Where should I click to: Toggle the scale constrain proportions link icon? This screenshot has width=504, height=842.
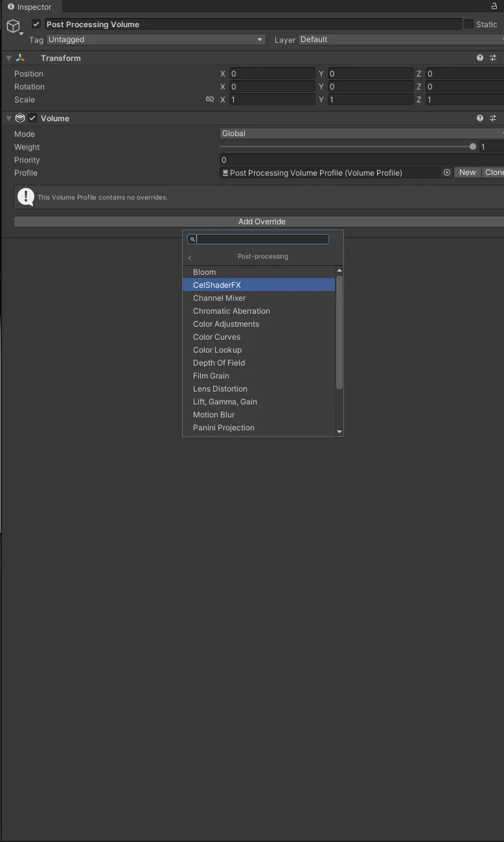pos(209,100)
